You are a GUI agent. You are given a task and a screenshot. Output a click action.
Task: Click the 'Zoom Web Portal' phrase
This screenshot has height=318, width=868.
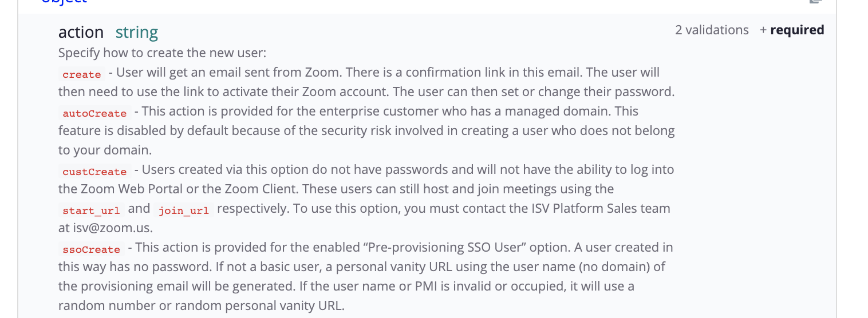(121, 189)
